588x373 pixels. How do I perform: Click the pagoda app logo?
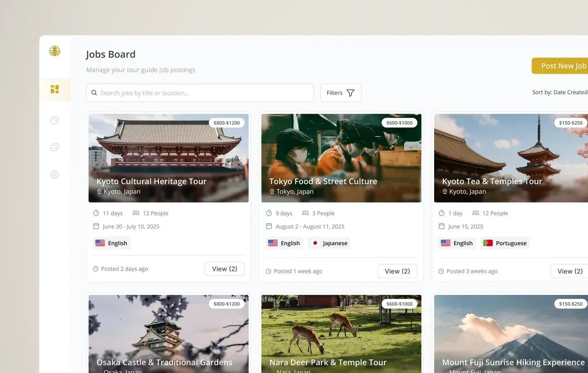[55, 51]
